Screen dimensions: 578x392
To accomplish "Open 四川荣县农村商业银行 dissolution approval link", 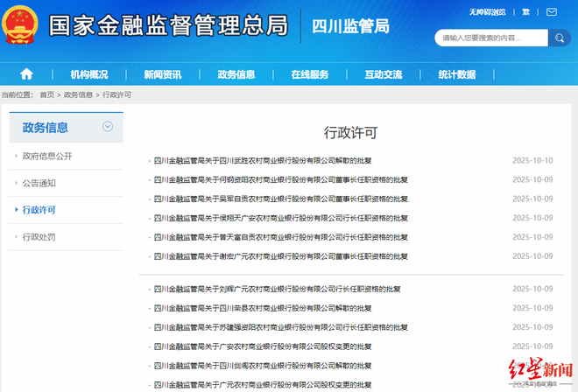I will 263,308.
